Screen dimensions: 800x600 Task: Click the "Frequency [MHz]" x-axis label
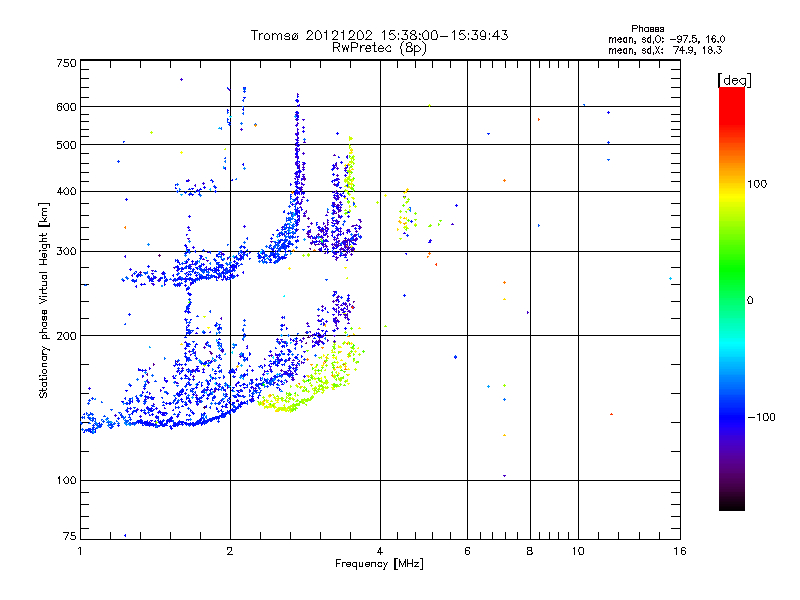tap(379, 564)
